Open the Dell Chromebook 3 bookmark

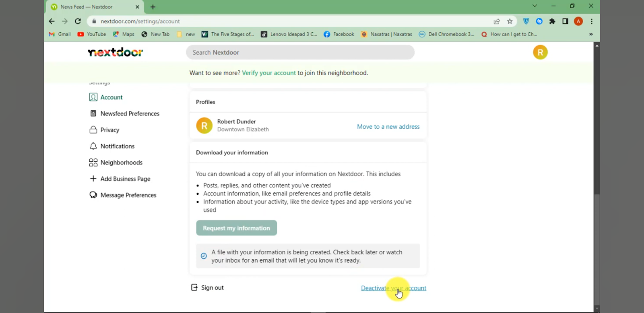click(x=446, y=34)
